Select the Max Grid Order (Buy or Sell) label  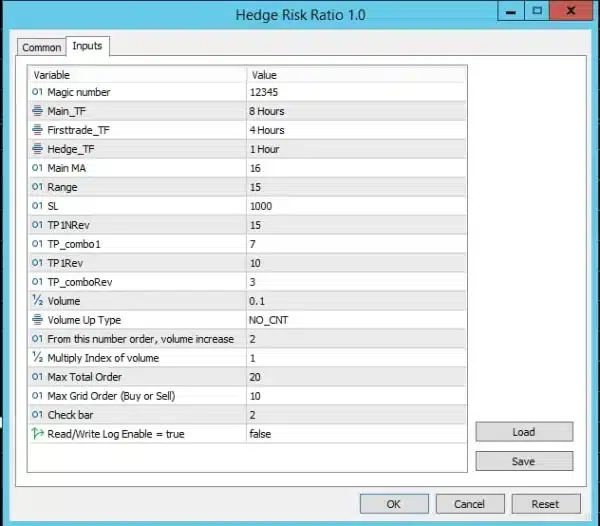111,396
